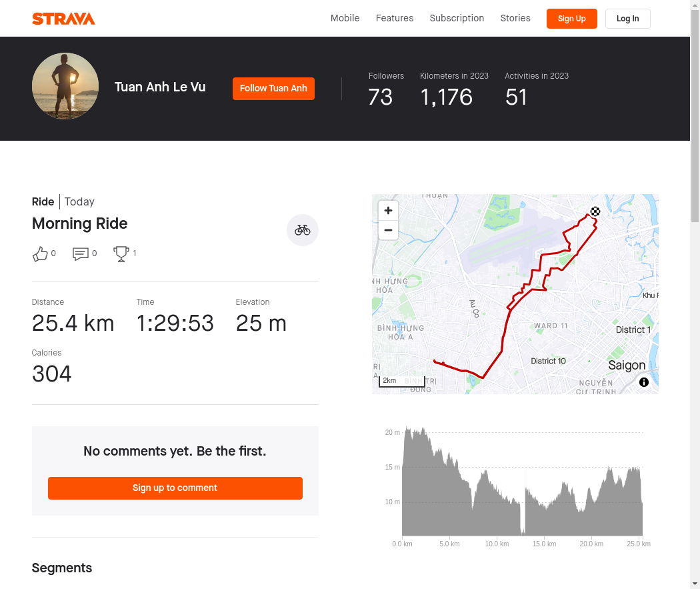
Task: Zoom out on the map
Action: pos(388,230)
